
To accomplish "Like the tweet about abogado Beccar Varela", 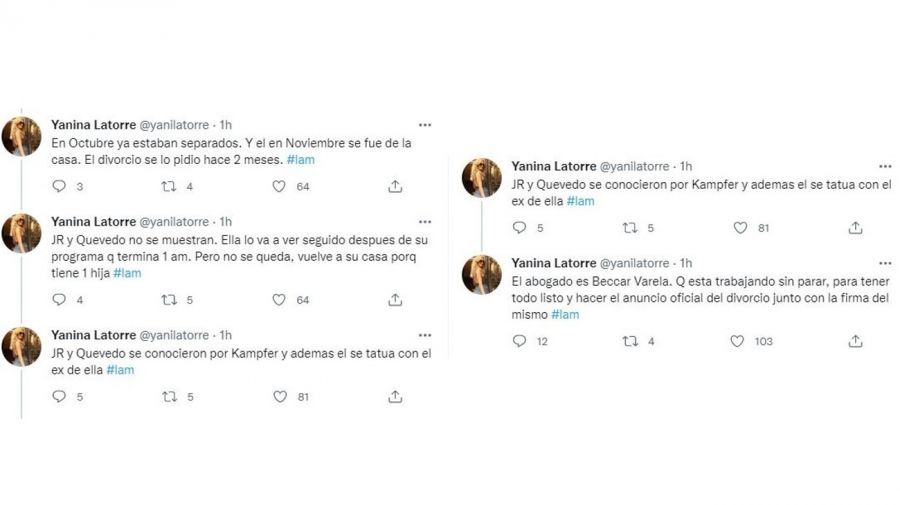I will [738, 341].
